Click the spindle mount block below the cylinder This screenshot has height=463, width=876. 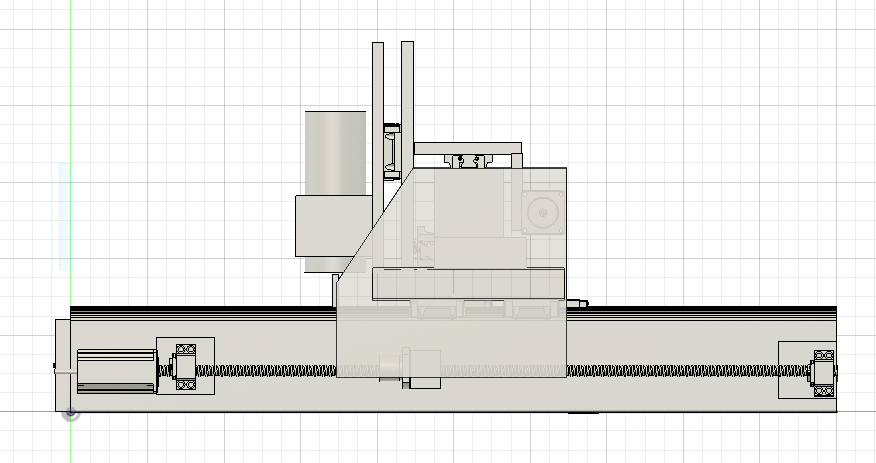point(330,225)
